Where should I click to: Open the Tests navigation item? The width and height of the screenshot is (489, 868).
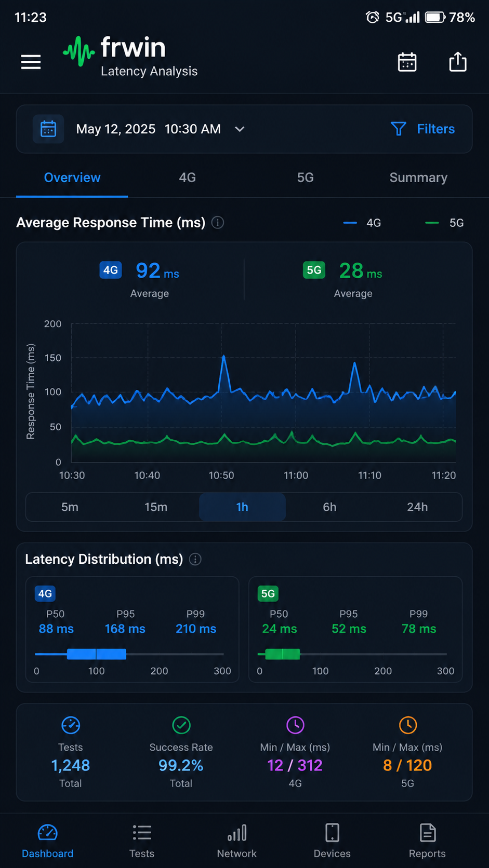click(142, 841)
